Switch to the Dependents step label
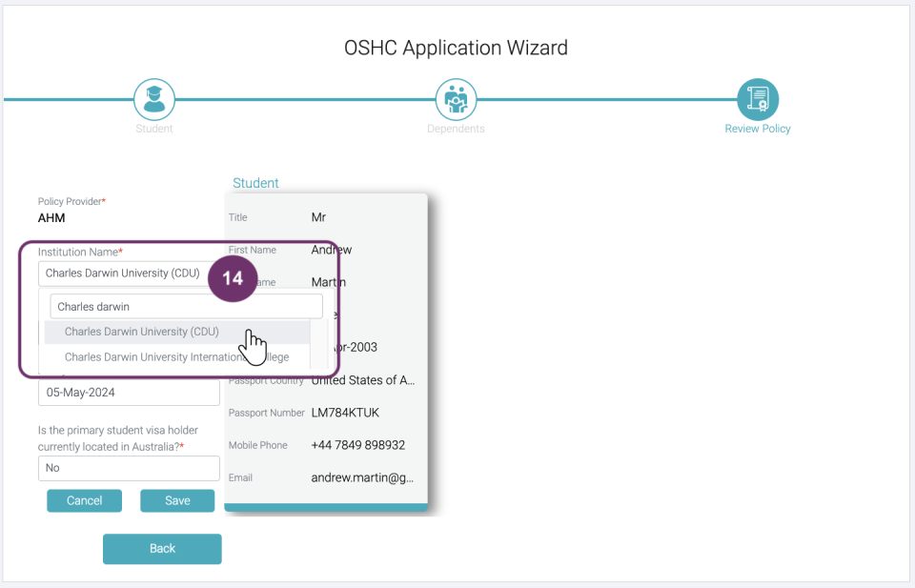The width and height of the screenshot is (915, 588). click(456, 129)
